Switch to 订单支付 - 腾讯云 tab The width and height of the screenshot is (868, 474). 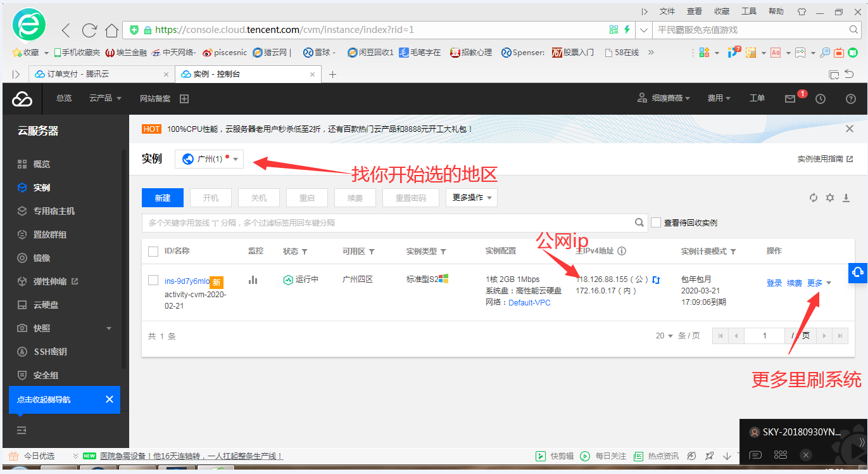tap(103, 74)
